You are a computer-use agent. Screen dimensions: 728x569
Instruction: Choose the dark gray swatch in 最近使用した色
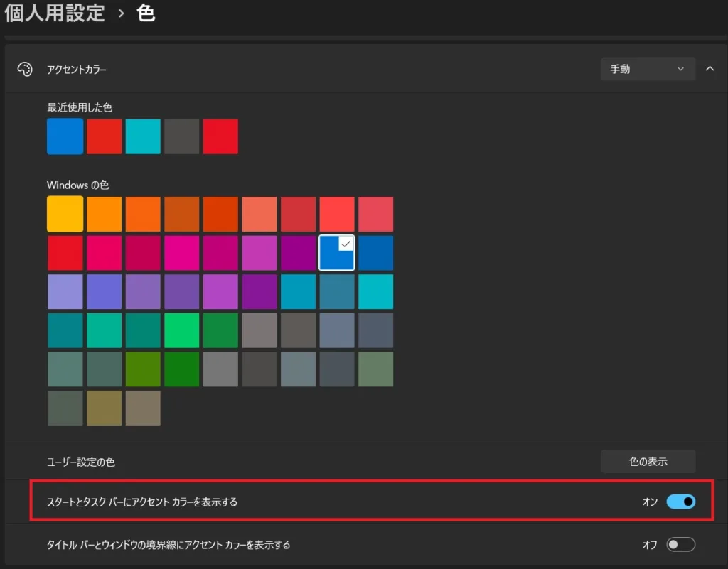tap(182, 136)
